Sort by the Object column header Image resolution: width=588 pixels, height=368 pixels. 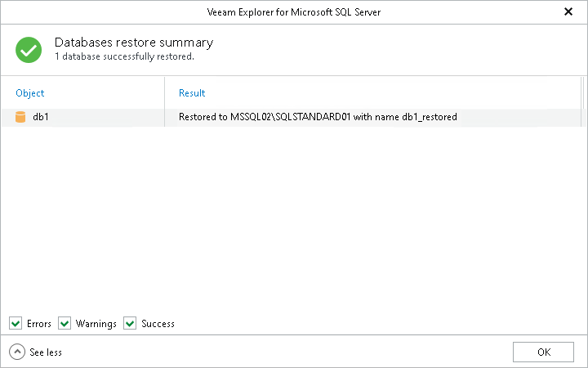click(x=30, y=93)
